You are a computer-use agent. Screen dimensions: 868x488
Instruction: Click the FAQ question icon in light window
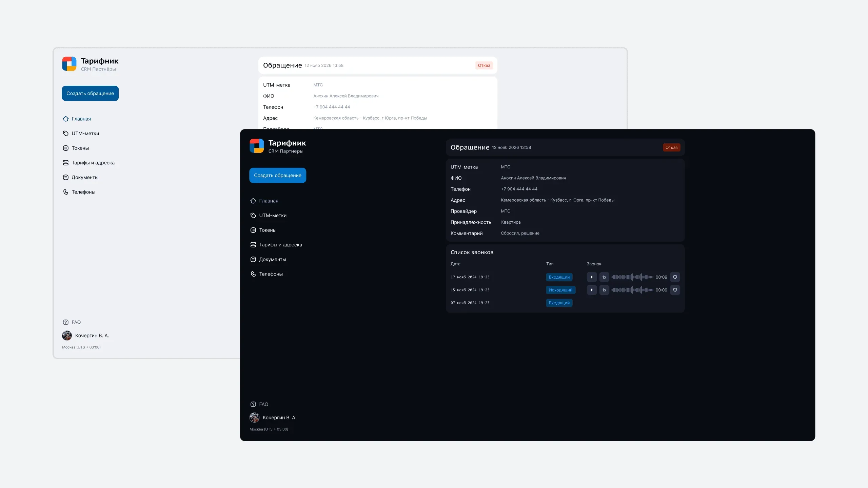pos(65,322)
